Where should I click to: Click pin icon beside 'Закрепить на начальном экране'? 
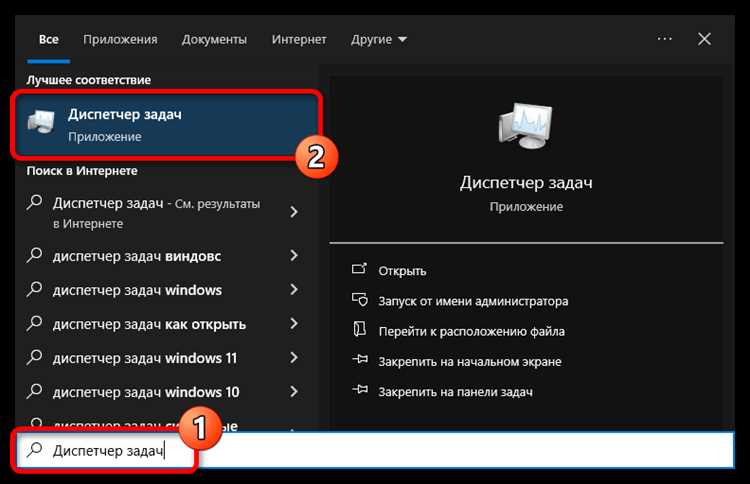(x=360, y=359)
